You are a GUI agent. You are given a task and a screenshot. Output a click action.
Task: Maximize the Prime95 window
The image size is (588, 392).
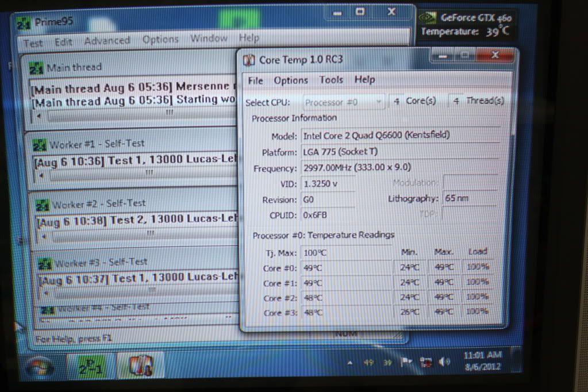360,12
